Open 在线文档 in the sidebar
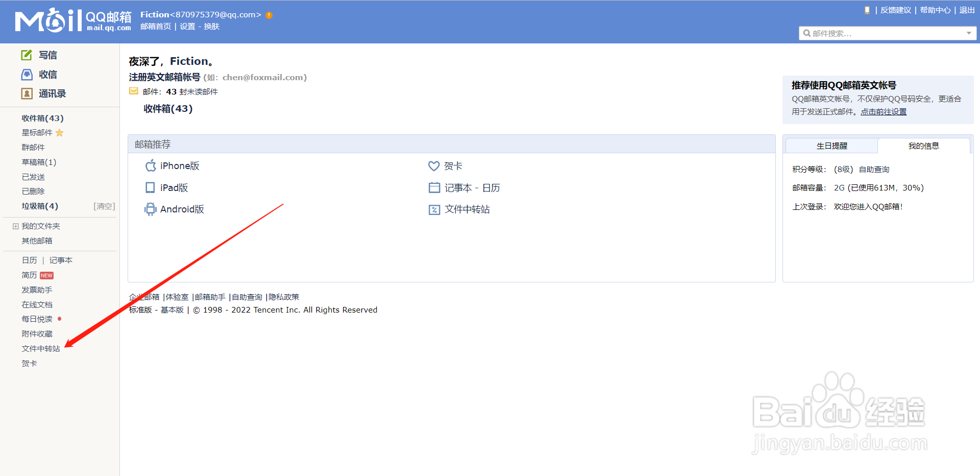 pos(37,305)
